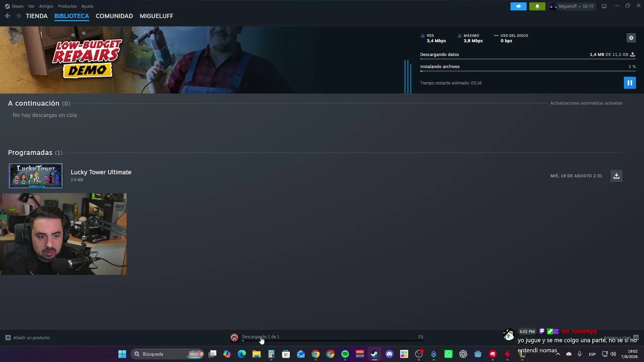Click the MÁXIMO 3,8 Mbps stat

coord(470,38)
